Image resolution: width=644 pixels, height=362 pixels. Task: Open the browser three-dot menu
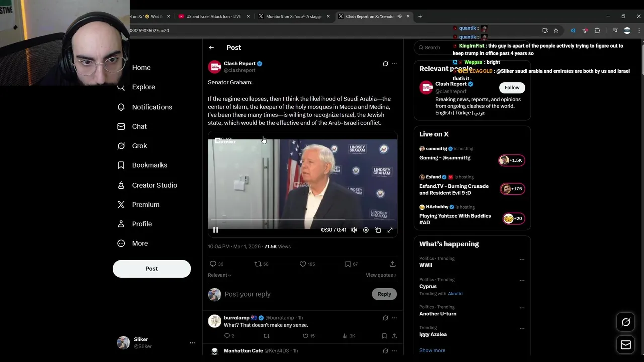[639, 31]
